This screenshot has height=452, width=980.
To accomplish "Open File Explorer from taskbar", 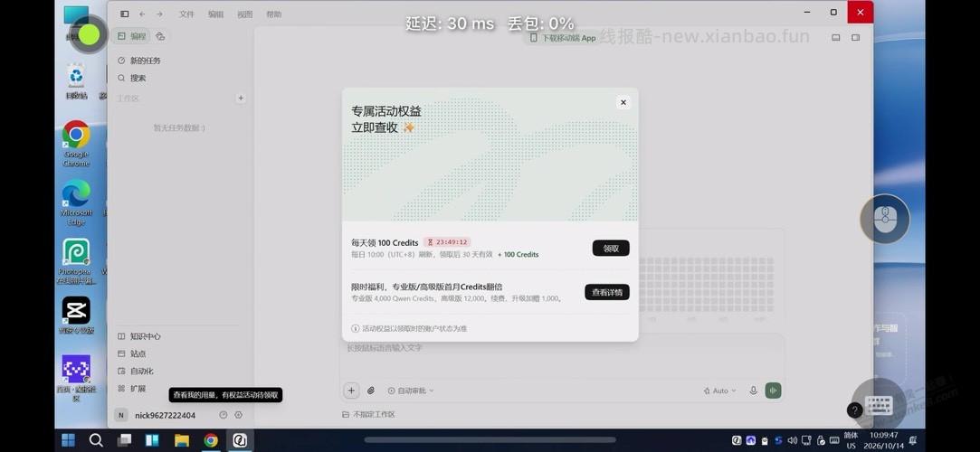I will [x=181, y=440].
